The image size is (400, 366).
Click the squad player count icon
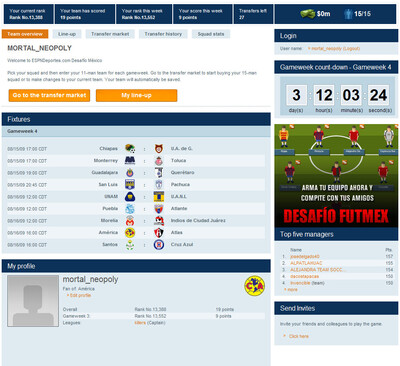click(348, 14)
